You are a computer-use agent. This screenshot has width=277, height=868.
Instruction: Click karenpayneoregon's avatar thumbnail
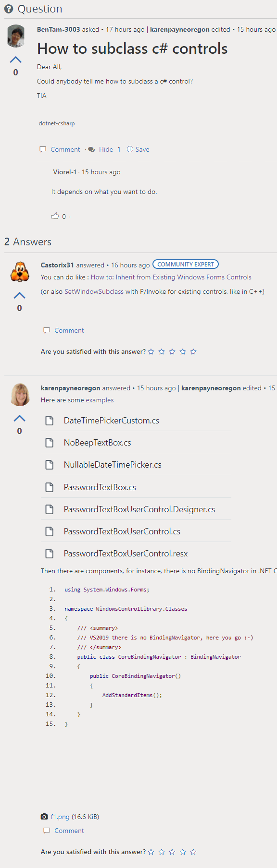pyautogui.click(x=20, y=394)
